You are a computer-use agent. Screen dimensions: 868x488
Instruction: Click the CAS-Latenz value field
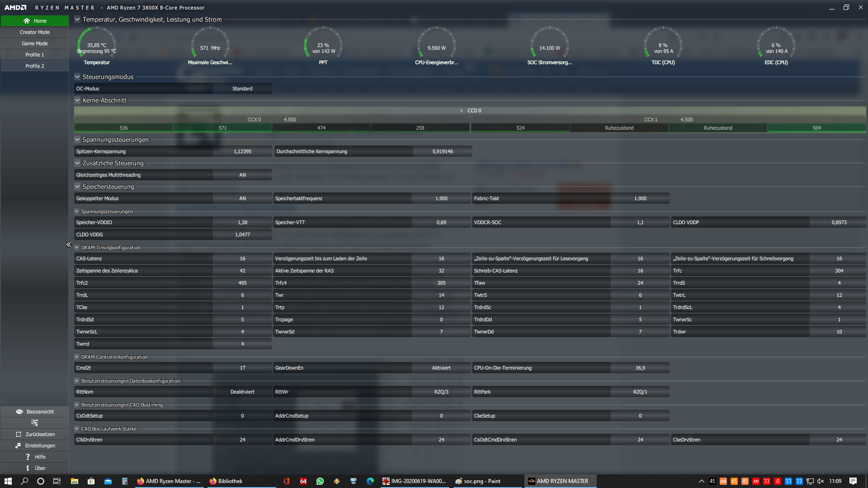(242, 258)
